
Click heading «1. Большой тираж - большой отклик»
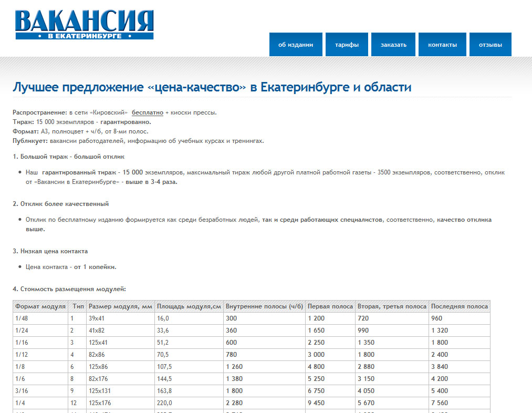coord(69,157)
